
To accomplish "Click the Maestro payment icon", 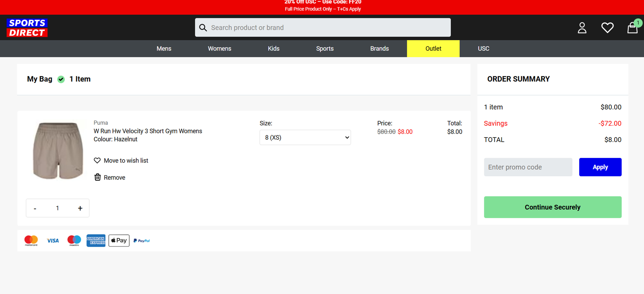I will (74, 241).
